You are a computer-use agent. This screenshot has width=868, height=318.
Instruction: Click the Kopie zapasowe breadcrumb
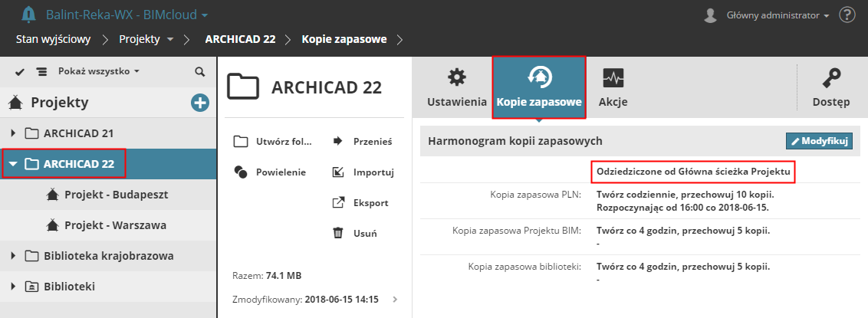click(x=344, y=40)
